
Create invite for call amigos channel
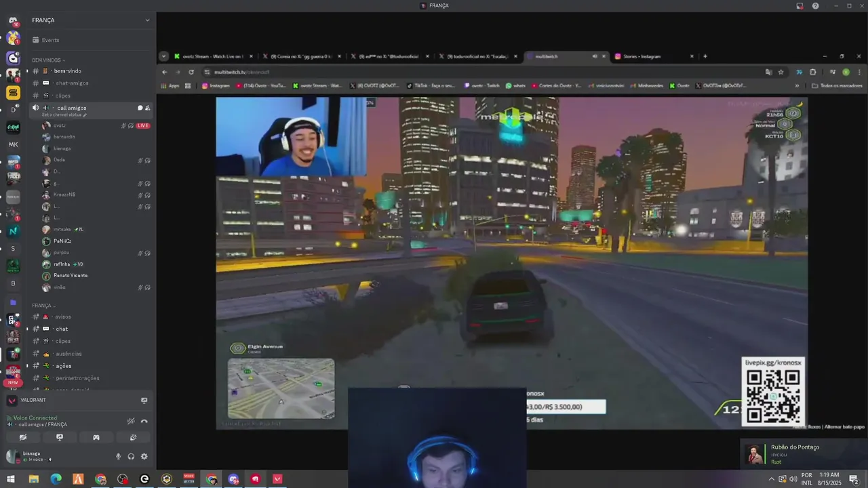tap(148, 108)
